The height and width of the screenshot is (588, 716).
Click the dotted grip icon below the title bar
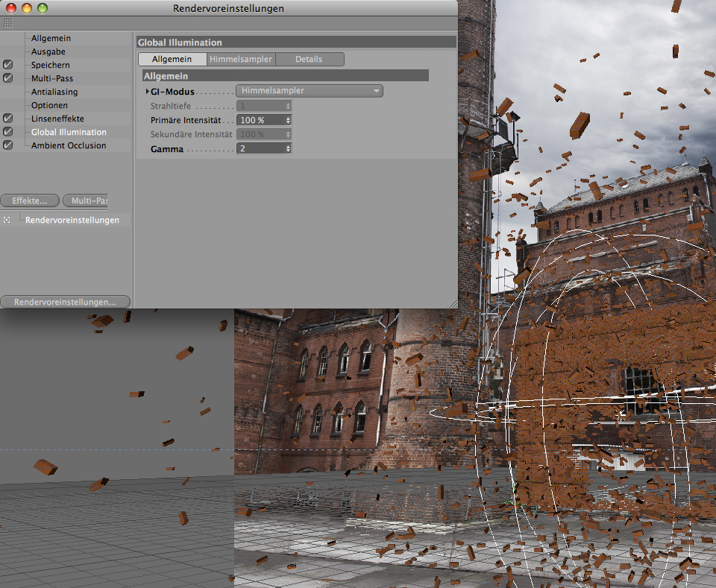coord(7,23)
